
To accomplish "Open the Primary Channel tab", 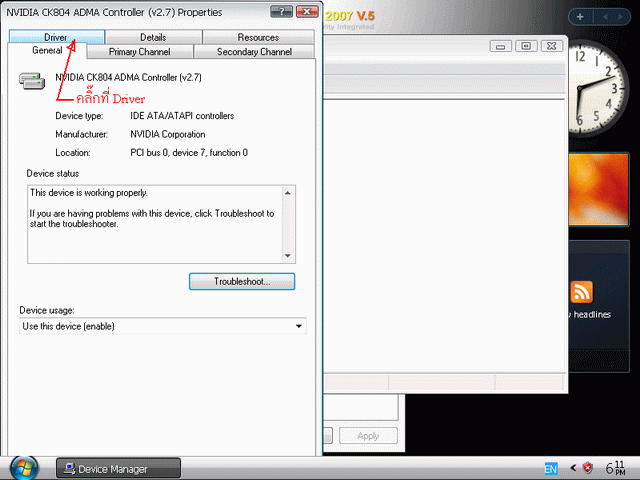I will pyautogui.click(x=140, y=52).
